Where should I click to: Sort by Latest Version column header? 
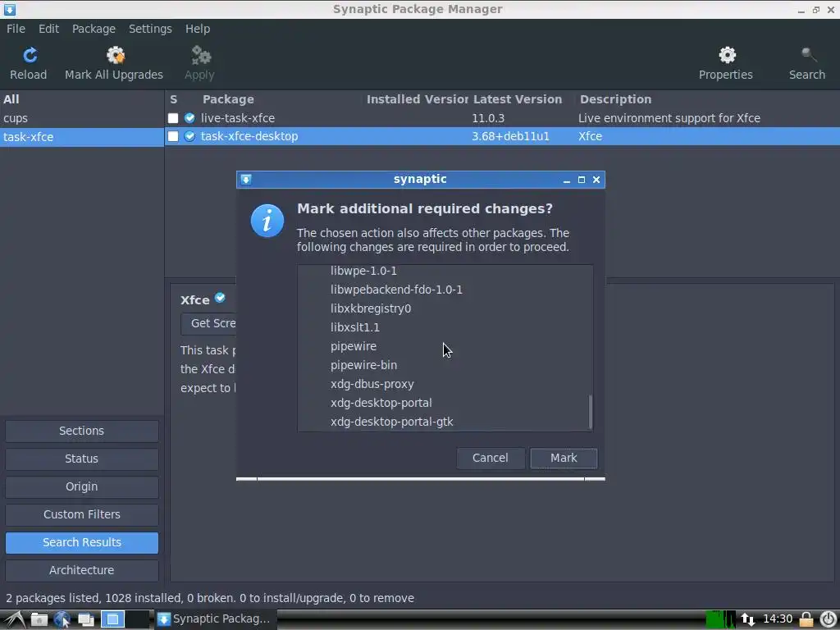518,99
